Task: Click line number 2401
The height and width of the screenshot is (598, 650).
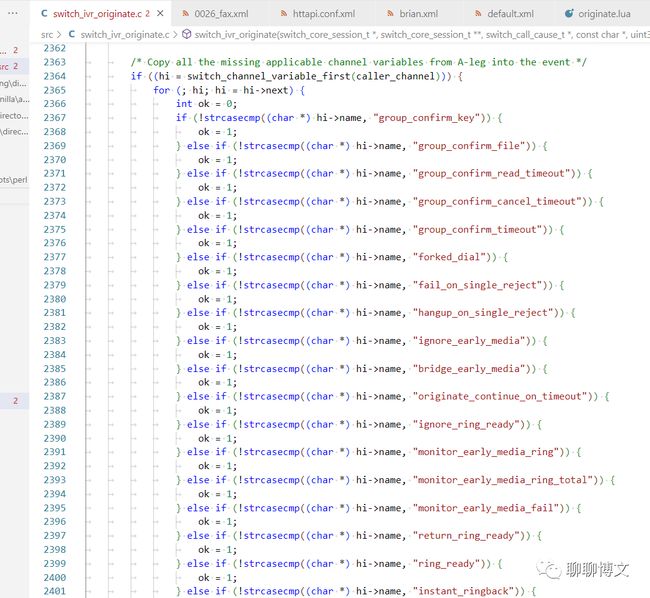Action: point(55,591)
